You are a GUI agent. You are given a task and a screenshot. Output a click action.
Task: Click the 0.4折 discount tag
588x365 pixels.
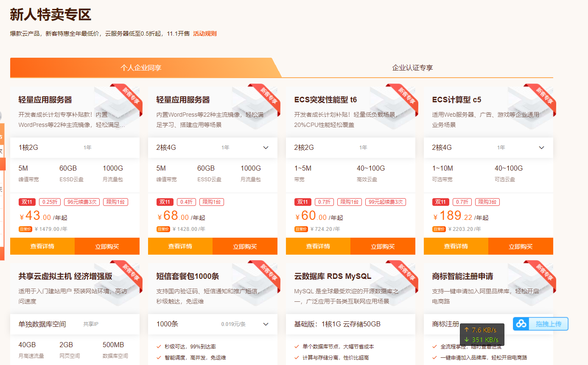click(187, 202)
